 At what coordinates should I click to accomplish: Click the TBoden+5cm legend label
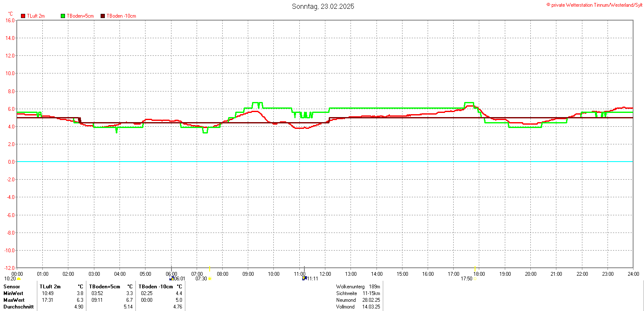tap(80, 16)
